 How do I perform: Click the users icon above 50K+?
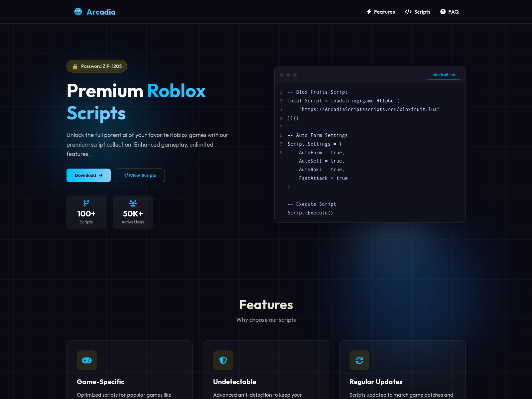(133, 203)
